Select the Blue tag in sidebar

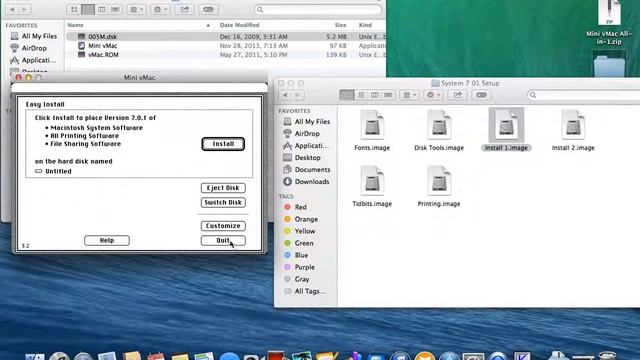(x=296, y=255)
